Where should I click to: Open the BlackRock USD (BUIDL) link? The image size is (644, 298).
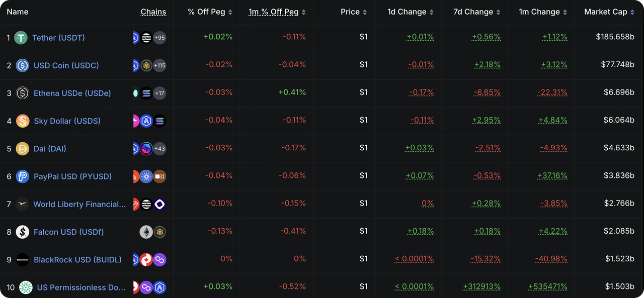[77, 260]
